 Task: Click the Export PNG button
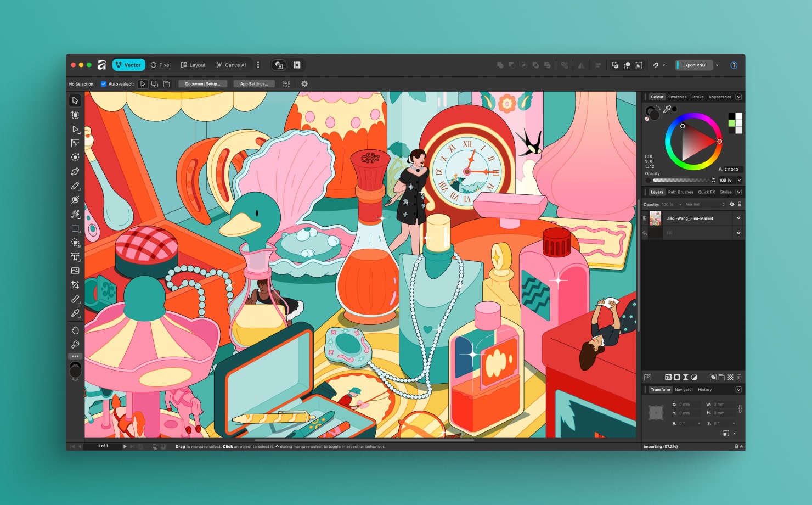pyautogui.click(x=693, y=65)
